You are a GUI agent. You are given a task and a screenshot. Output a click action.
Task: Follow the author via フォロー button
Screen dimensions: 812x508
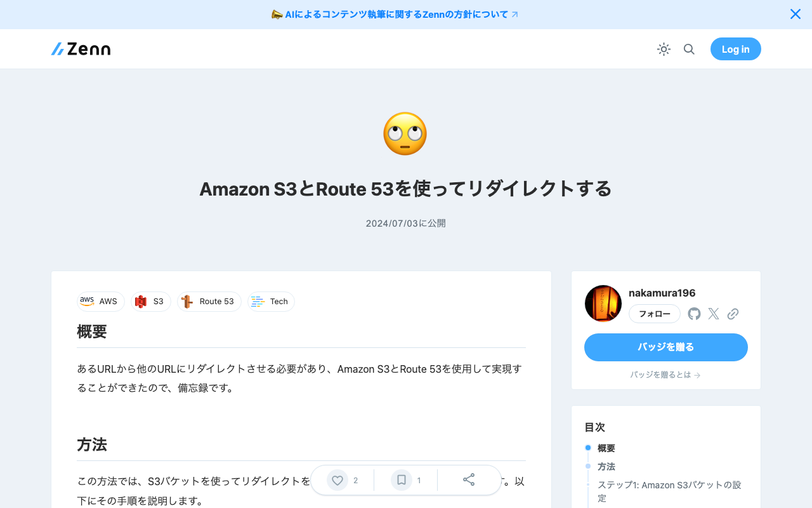[x=654, y=313]
